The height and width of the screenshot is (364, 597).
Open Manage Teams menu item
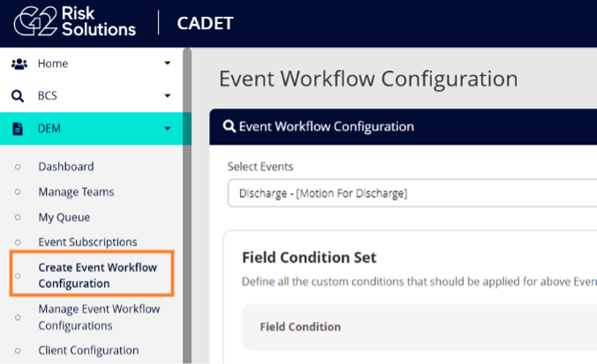(76, 192)
